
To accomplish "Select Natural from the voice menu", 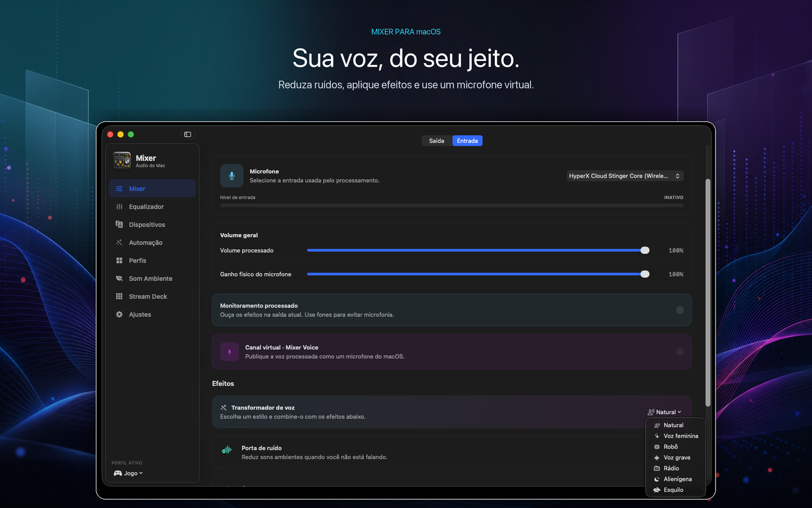I will 675,426.
